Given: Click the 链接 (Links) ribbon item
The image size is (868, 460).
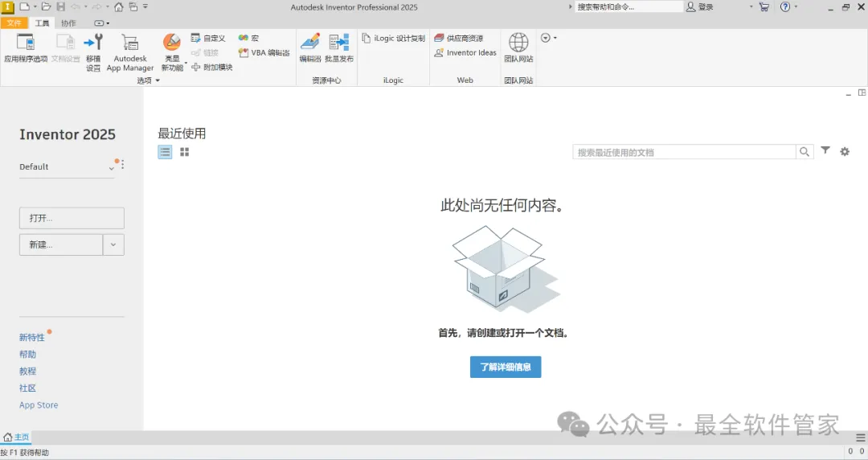Looking at the screenshot, I should tap(206, 52).
